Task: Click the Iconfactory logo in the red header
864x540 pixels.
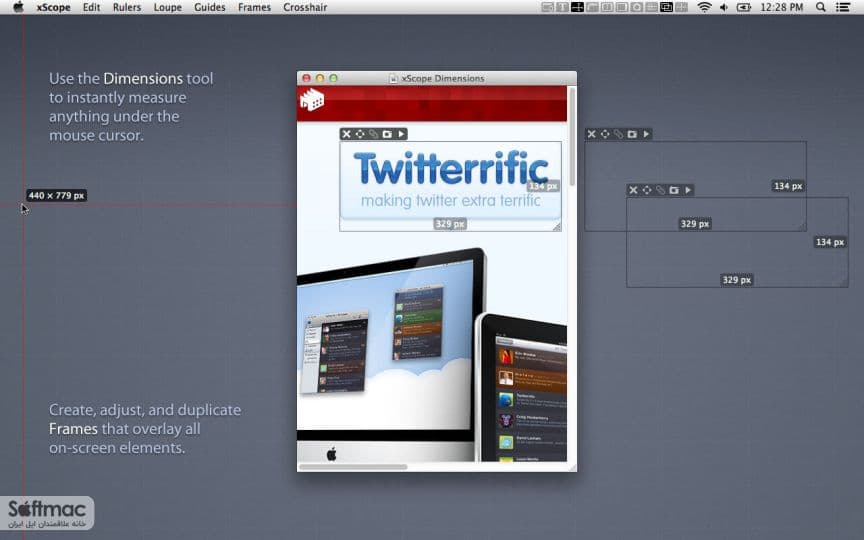Action: coord(312,100)
